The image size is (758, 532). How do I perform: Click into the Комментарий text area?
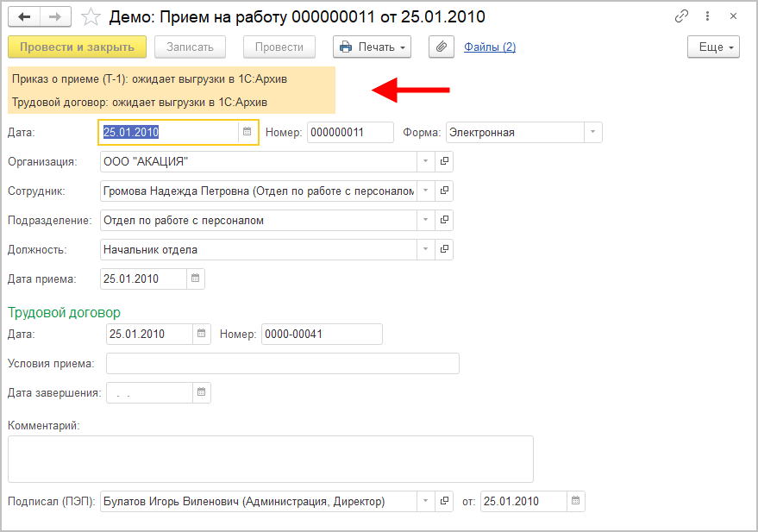coord(270,459)
